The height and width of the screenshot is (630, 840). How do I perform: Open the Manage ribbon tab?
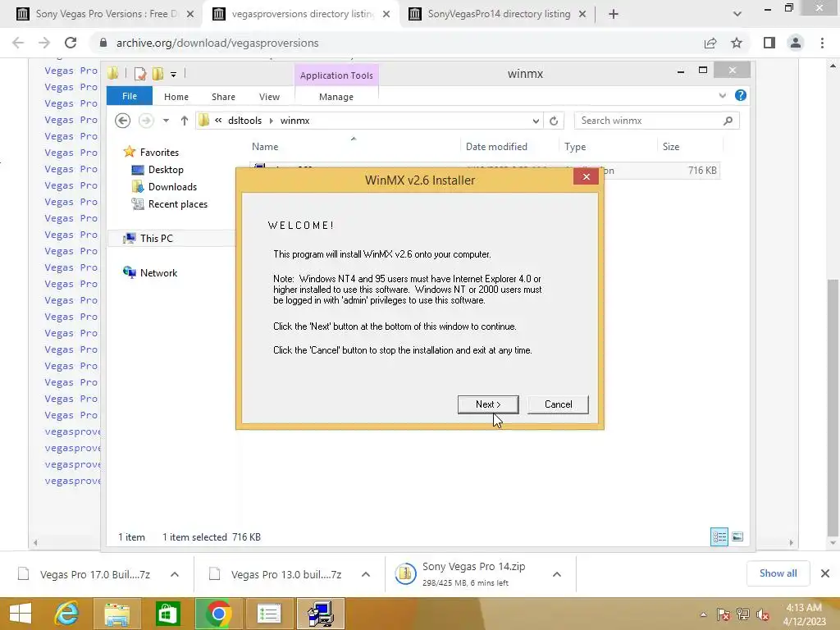click(x=336, y=97)
